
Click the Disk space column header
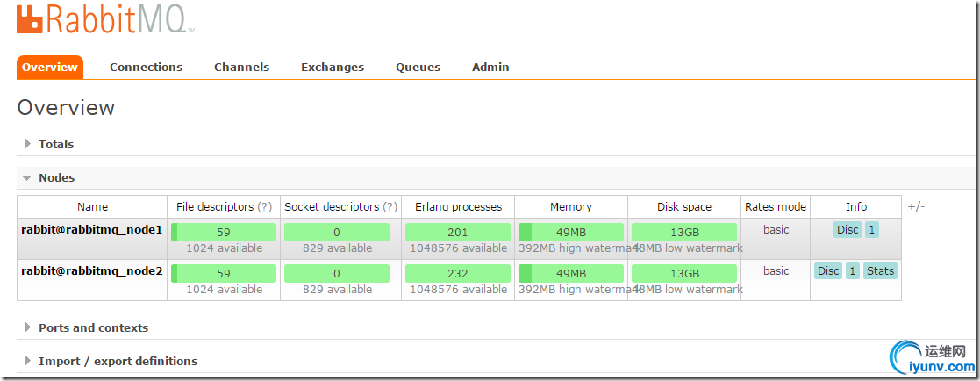click(x=684, y=206)
